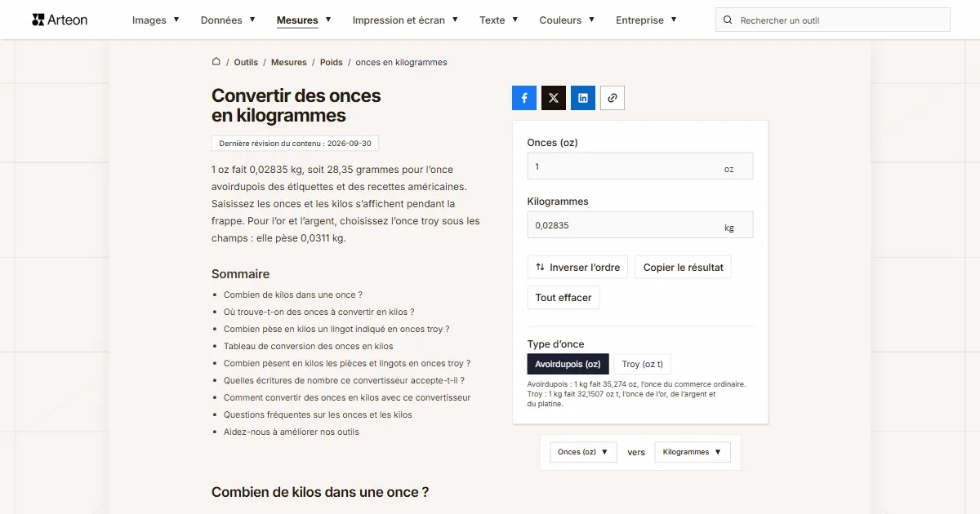Click Tout effacer button
This screenshot has height=514, width=980.
(563, 298)
